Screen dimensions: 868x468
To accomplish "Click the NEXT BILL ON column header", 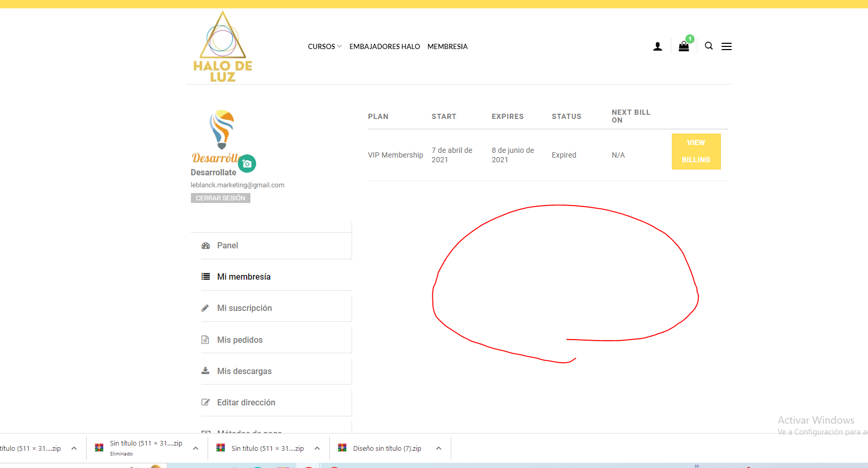I will [x=631, y=116].
